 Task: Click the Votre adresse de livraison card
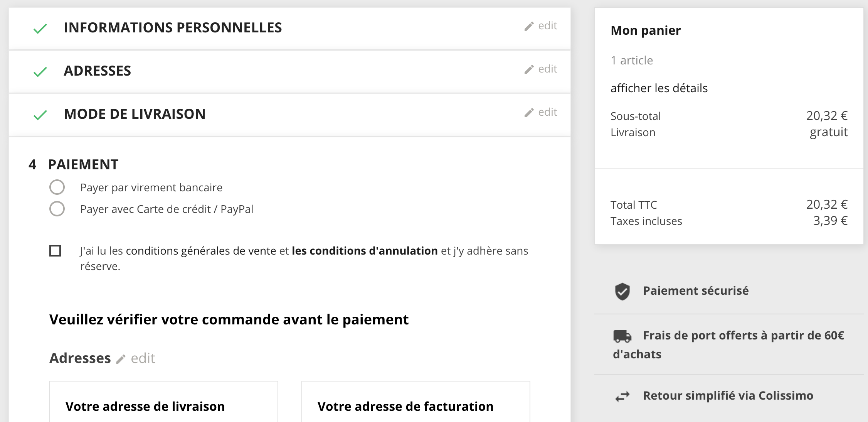pyautogui.click(x=164, y=402)
